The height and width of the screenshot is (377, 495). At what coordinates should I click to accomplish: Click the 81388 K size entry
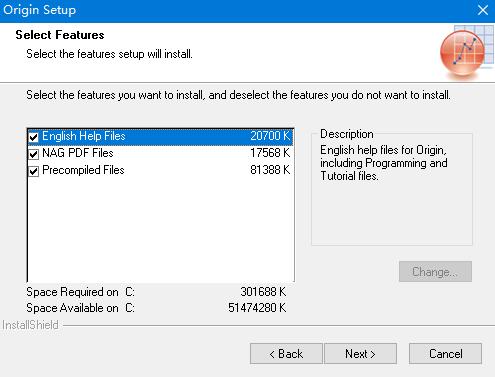tap(270, 170)
